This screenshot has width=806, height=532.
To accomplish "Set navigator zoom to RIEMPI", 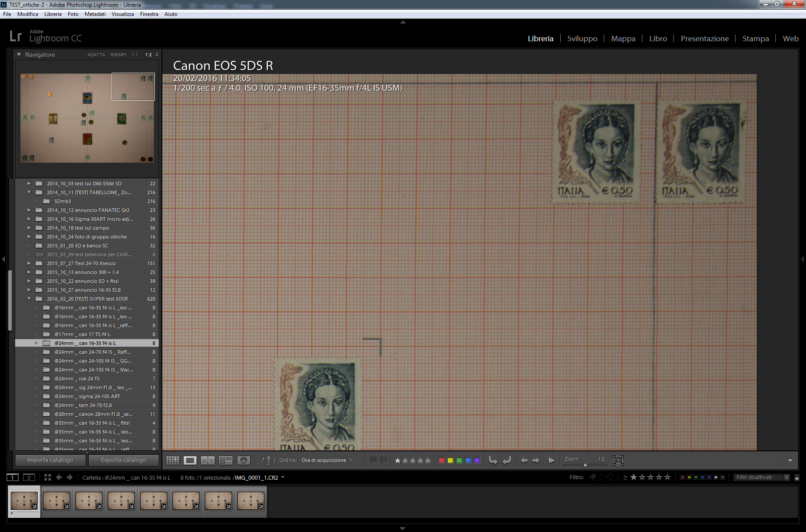I will click(118, 55).
